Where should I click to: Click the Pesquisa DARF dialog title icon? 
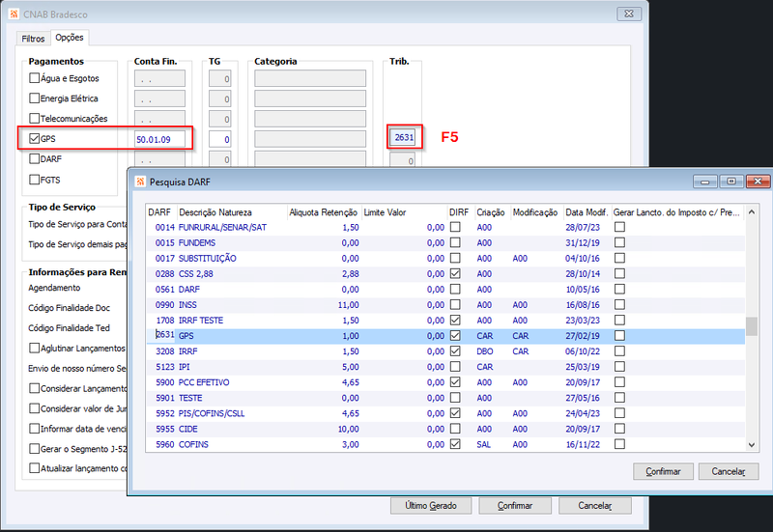(140, 182)
